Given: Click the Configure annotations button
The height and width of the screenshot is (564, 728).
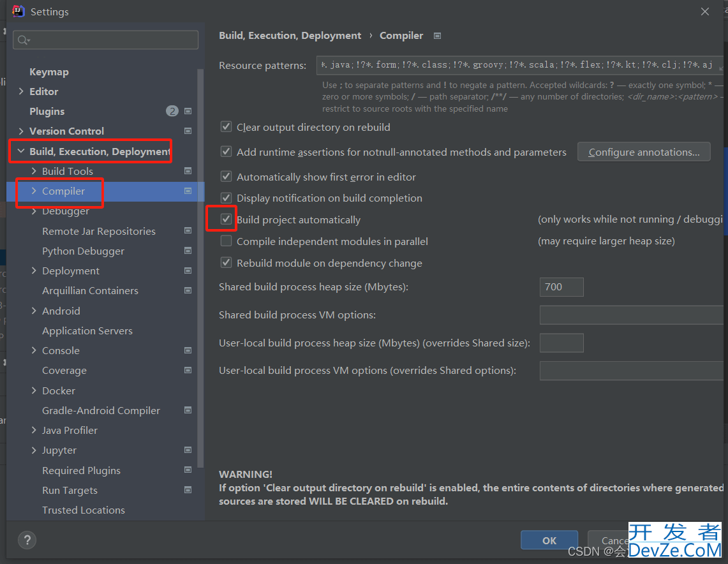Looking at the screenshot, I should tap(644, 152).
